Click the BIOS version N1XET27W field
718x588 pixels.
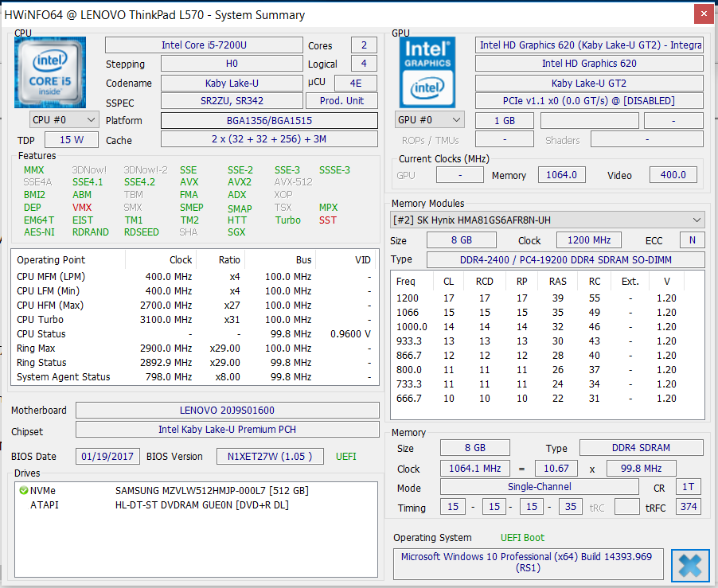(x=270, y=457)
